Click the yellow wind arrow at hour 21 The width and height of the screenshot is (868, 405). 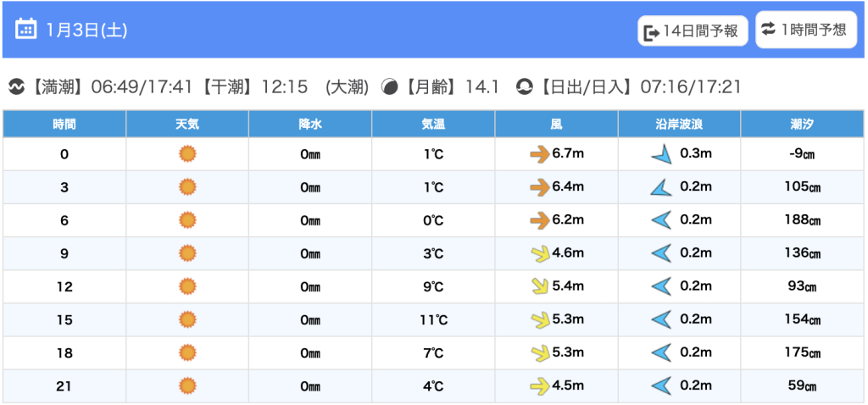tap(539, 386)
